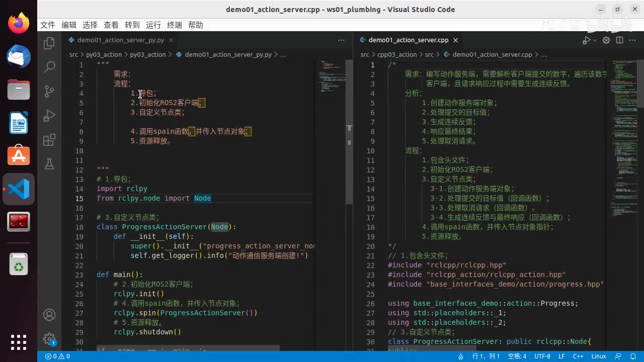Switch to the demo01_action_server_py.py tab
Viewport: 644px width, 362px height.
coord(120,40)
